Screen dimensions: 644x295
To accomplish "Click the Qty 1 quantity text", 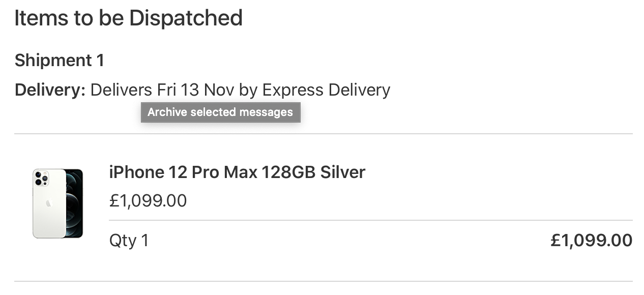I will (x=129, y=241).
